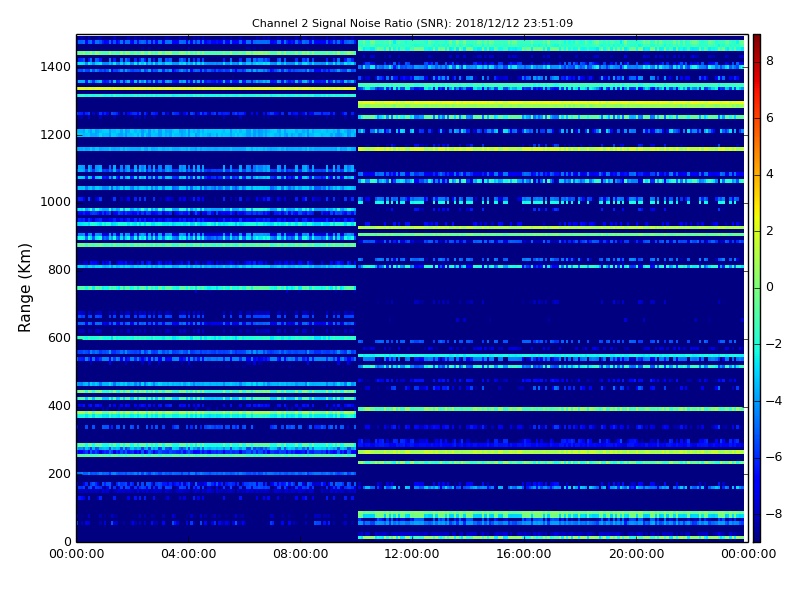The width and height of the screenshot is (800, 600).
Task: Pick the colorbar label −4
Action: click(774, 401)
